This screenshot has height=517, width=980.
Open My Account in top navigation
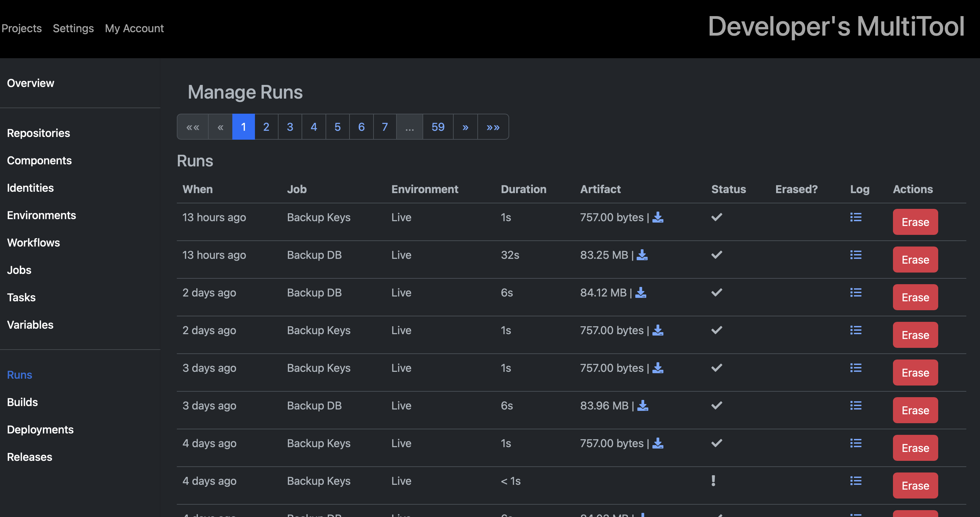pos(134,28)
